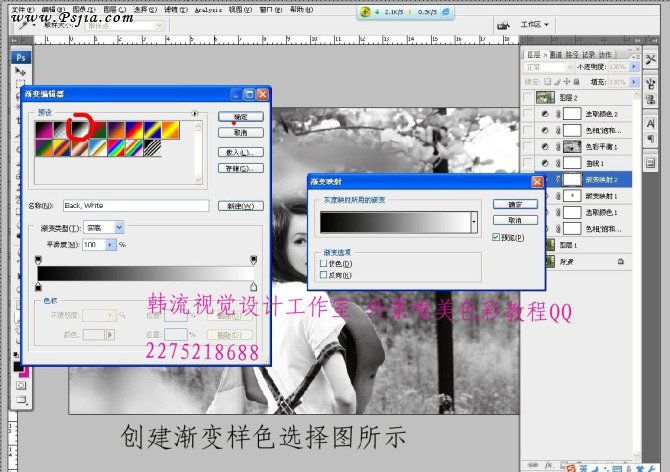The width and height of the screenshot is (670, 472).
Task: Enable the 仿色(D) checkbox
Action: click(323, 264)
